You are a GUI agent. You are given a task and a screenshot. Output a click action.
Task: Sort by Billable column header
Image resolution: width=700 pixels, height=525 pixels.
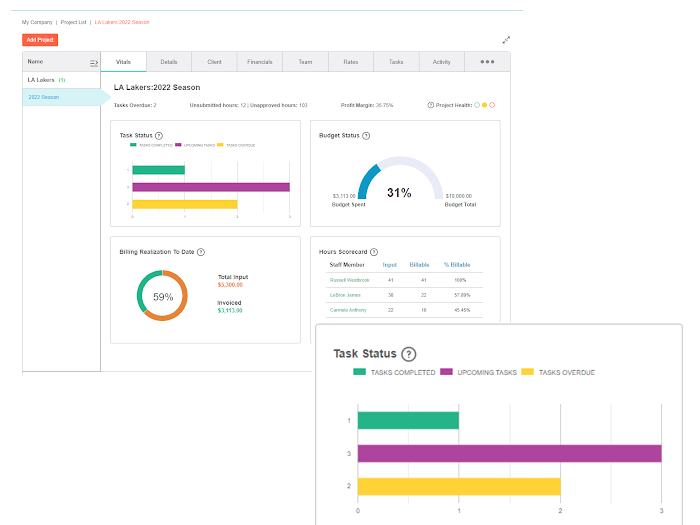tap(420, 265)
